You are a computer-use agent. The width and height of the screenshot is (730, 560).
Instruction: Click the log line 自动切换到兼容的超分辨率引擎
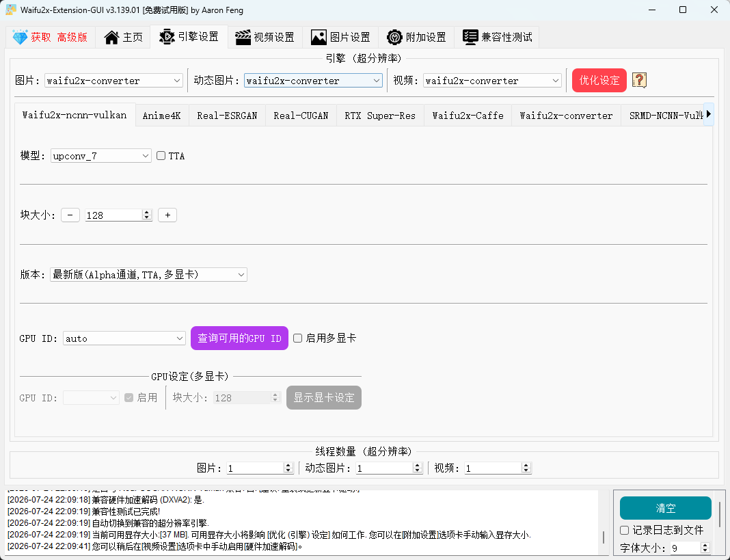point(108,523)
